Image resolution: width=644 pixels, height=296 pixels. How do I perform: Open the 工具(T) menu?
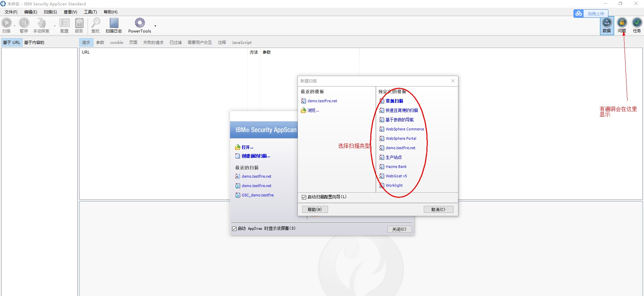point(90,12)
